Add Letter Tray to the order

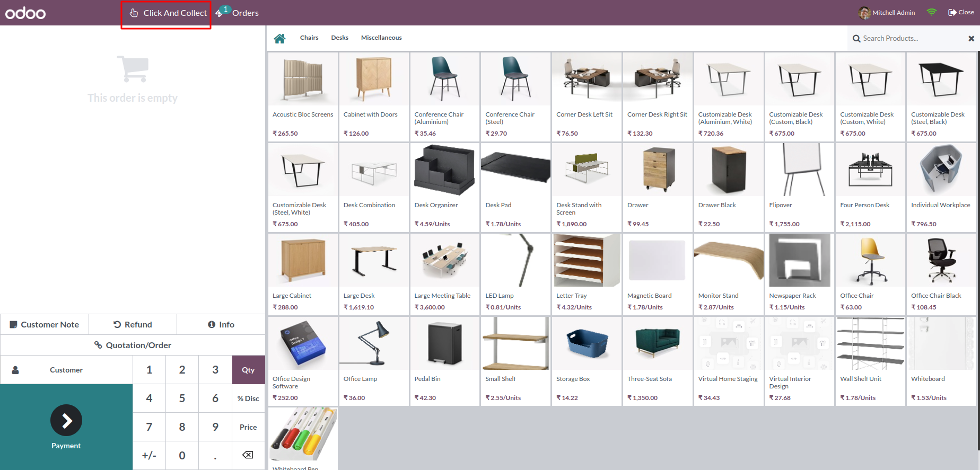pos(587,274)
